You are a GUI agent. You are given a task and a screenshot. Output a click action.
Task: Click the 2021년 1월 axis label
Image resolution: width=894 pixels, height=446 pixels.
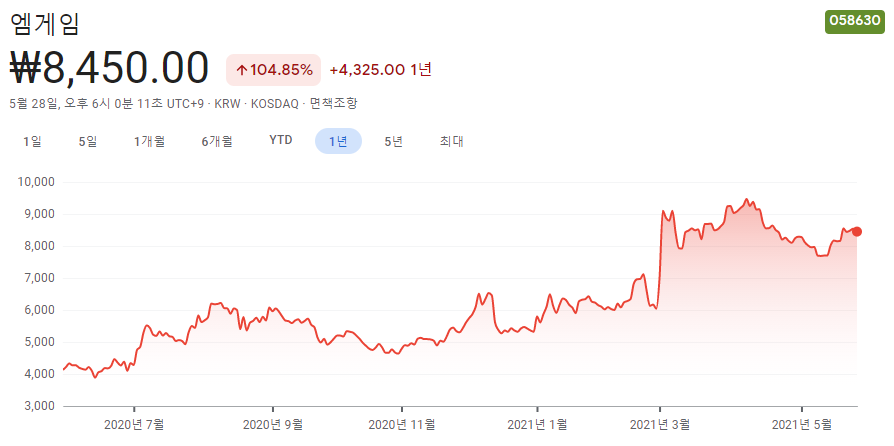[537, 424]
